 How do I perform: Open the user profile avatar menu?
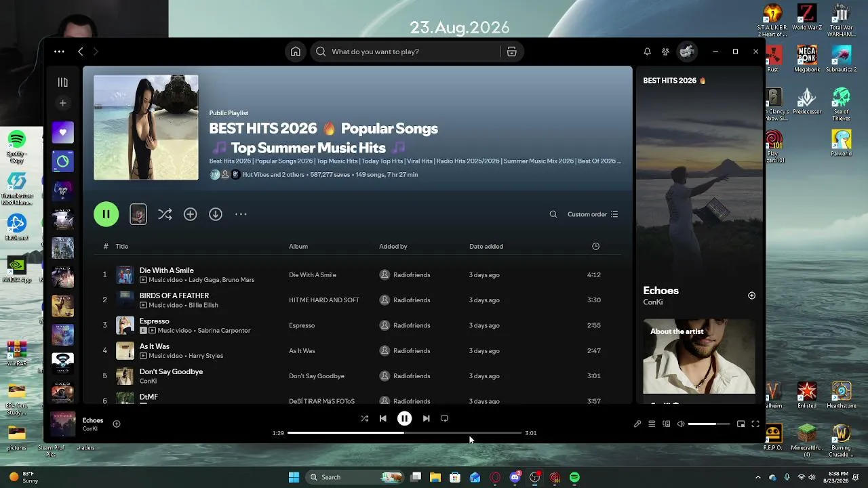point(687,52)
